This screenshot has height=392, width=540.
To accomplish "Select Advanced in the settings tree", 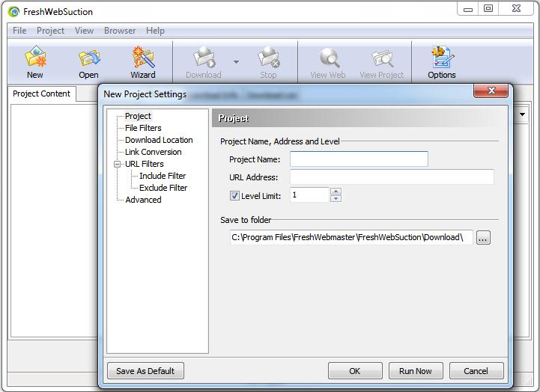I will (143, 200).
